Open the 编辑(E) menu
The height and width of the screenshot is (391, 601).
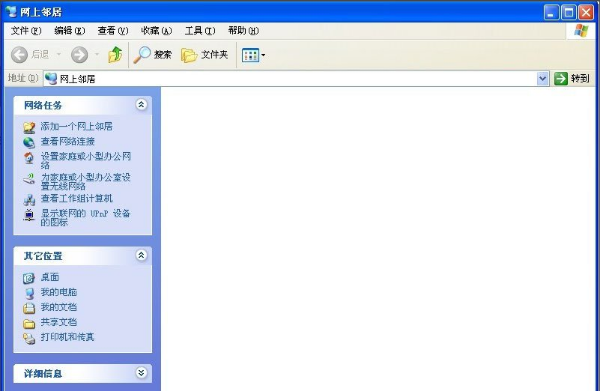point(69,31)
